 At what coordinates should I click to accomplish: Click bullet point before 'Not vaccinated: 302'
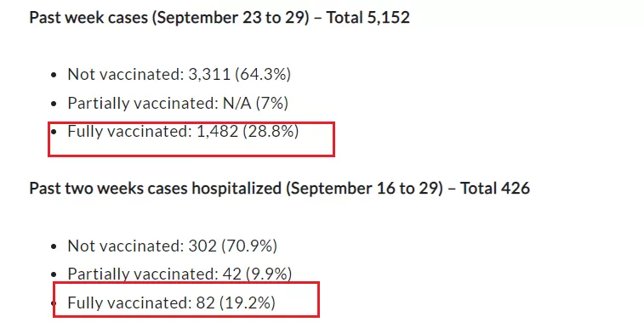coord(54,246)
